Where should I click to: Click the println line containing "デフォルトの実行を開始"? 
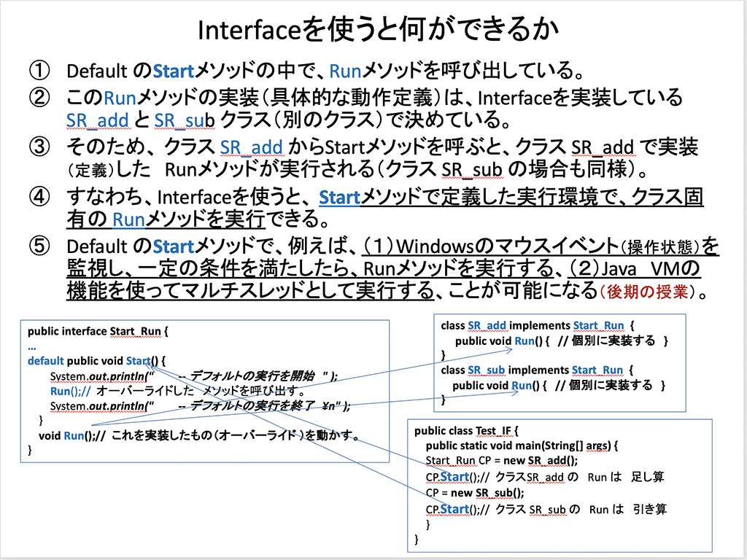[x=194, y=376]
